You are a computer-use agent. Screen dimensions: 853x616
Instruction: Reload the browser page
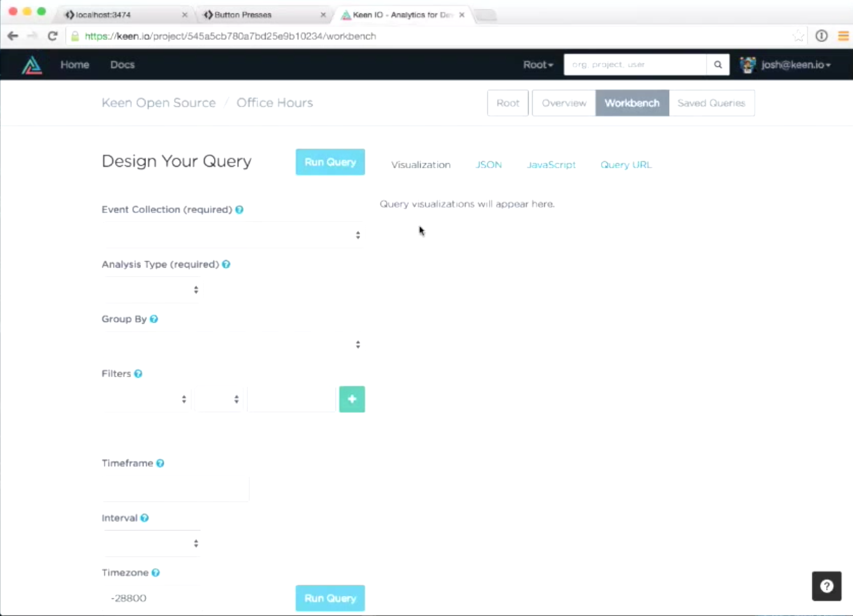[52, 36]
